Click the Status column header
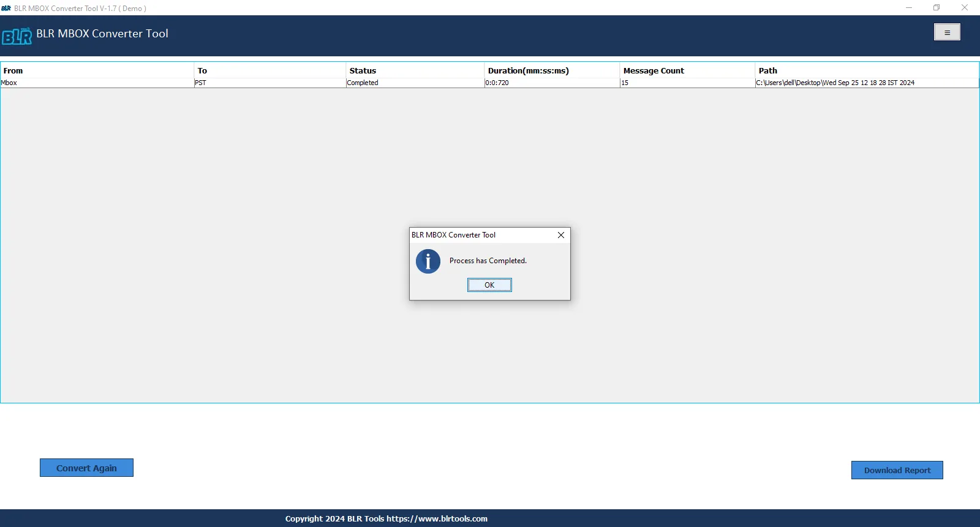Screen dimensions: 980x527 click(415, 70)
